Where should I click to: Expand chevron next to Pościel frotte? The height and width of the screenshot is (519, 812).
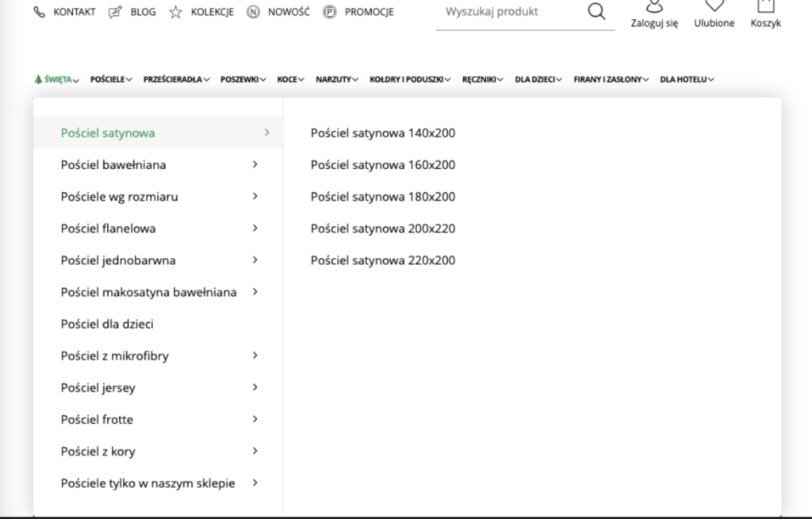[x=255, y=419]
